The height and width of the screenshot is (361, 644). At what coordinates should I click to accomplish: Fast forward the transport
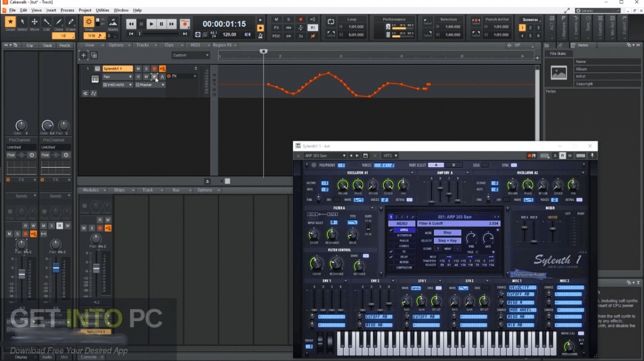coord(171,24)
